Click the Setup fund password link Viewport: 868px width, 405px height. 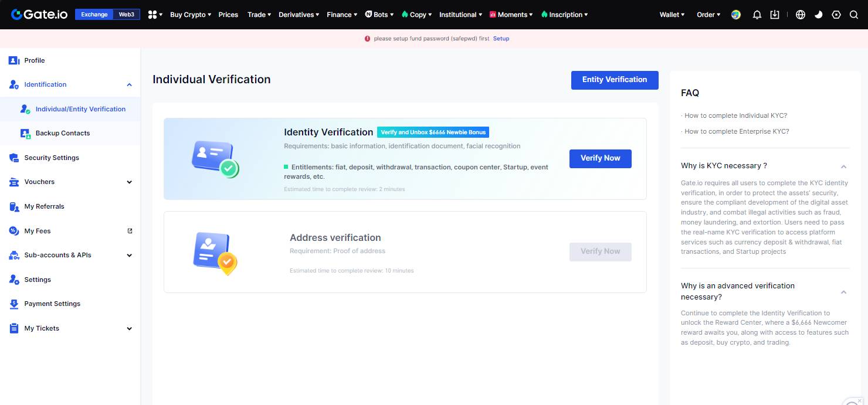(x=501, y=39)
